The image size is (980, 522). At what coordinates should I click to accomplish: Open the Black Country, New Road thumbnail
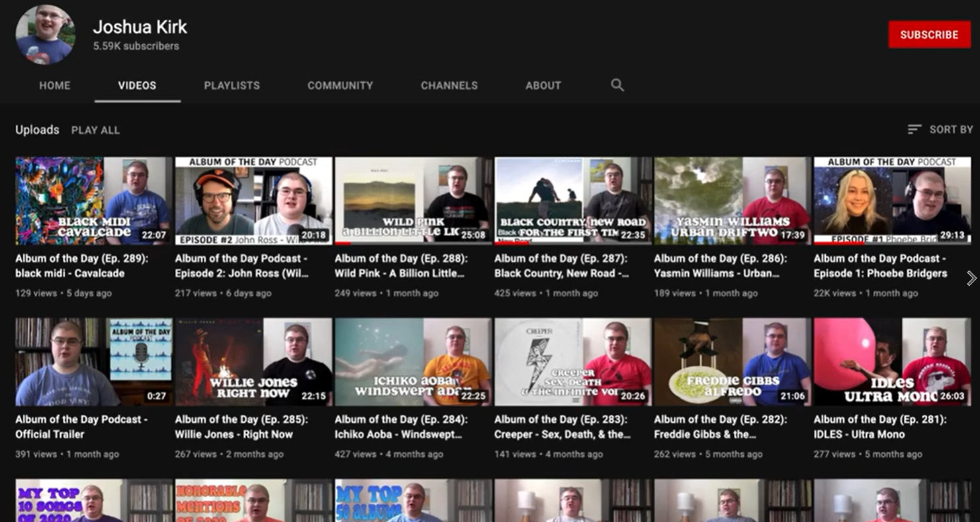pos(573,200)
